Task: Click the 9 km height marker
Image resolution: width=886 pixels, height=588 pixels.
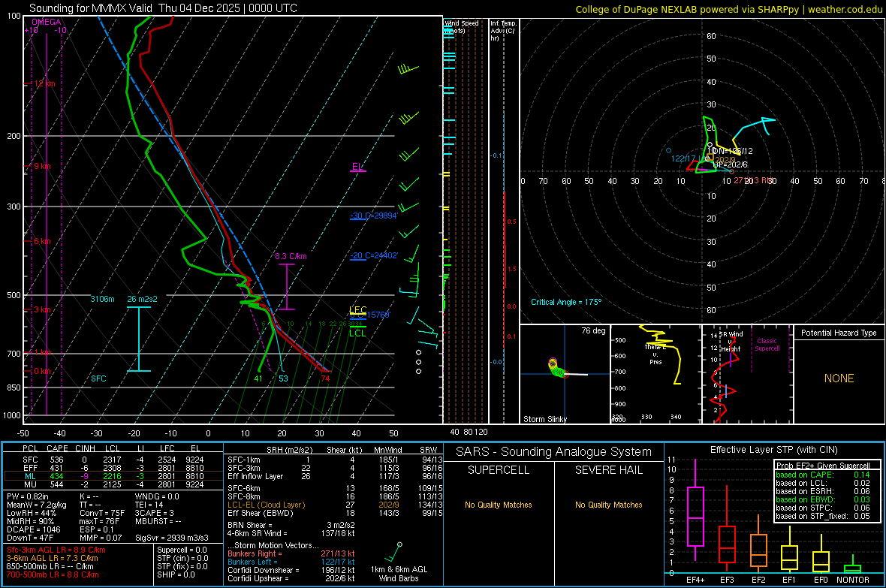Action: click(42, 166)
